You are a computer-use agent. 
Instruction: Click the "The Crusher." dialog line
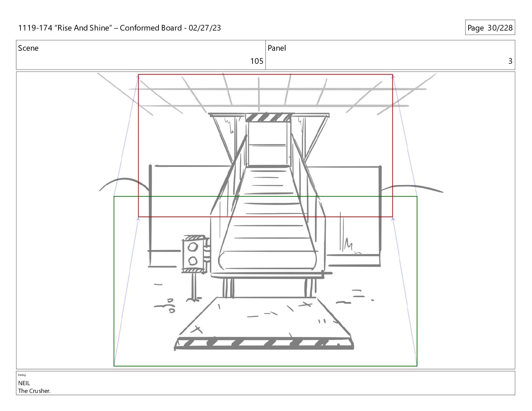point(34,391)
